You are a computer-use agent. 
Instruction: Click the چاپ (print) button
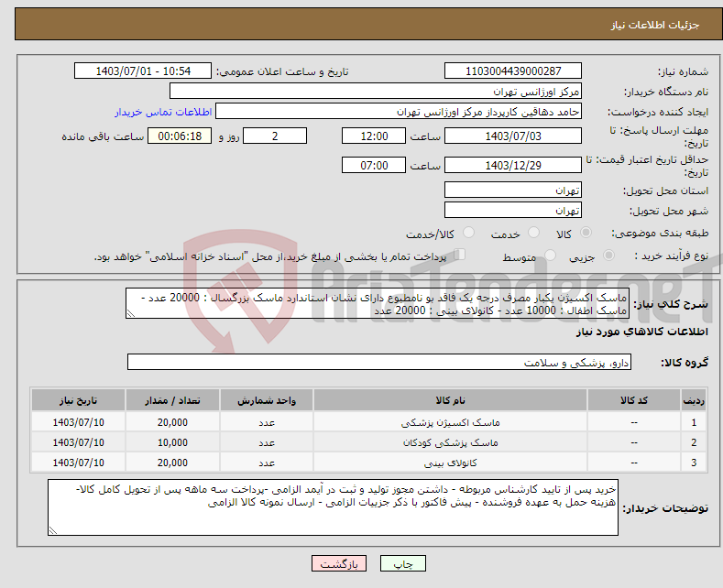(402, 563)
